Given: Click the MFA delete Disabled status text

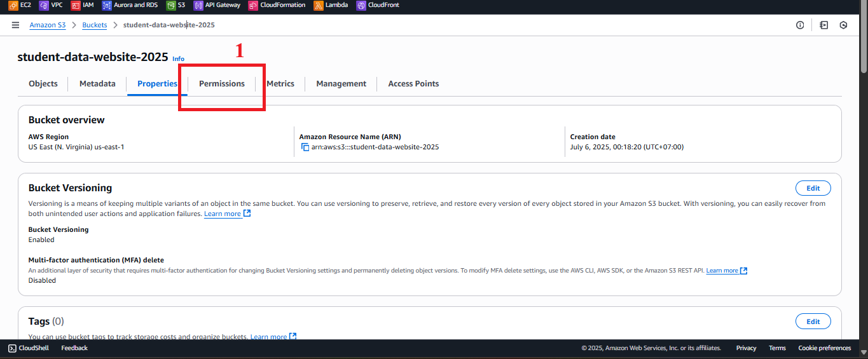Looking at the screenshot, I should coord(42,280).
